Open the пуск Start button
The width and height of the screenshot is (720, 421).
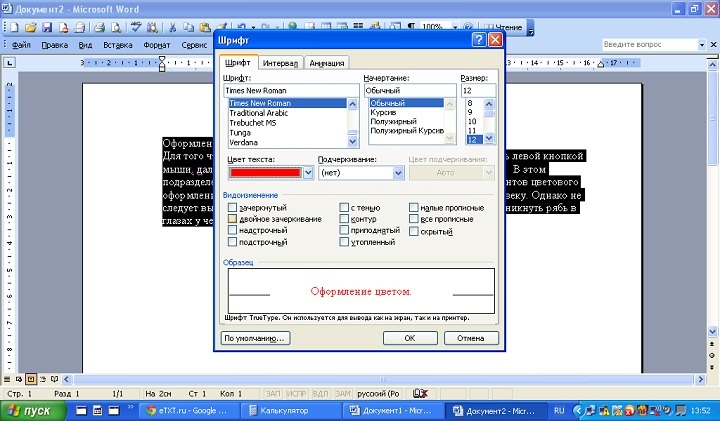[x=32, y=410]
